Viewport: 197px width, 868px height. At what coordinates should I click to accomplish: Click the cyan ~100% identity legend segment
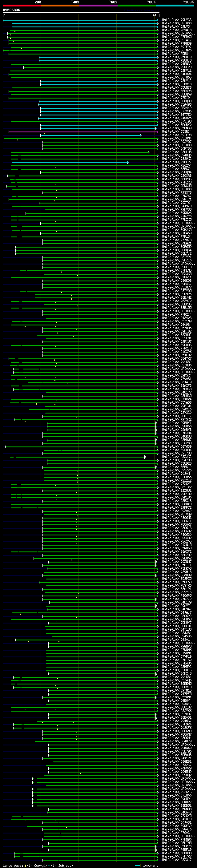click(175, 6)
